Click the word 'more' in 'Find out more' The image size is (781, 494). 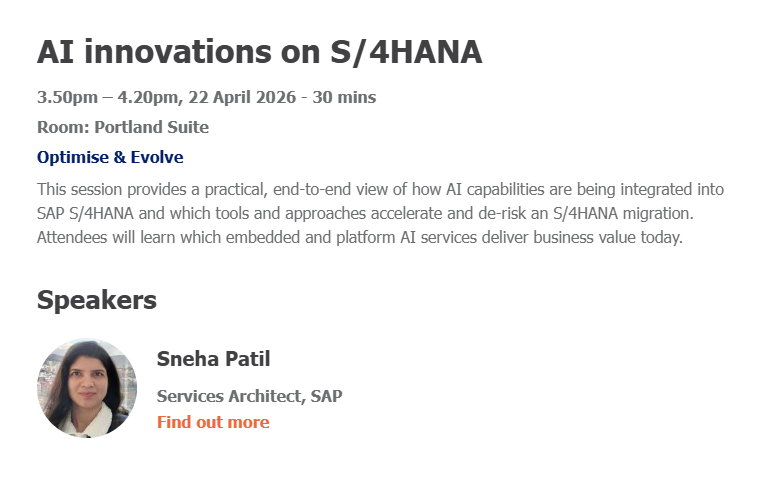[x=247, y=422]
